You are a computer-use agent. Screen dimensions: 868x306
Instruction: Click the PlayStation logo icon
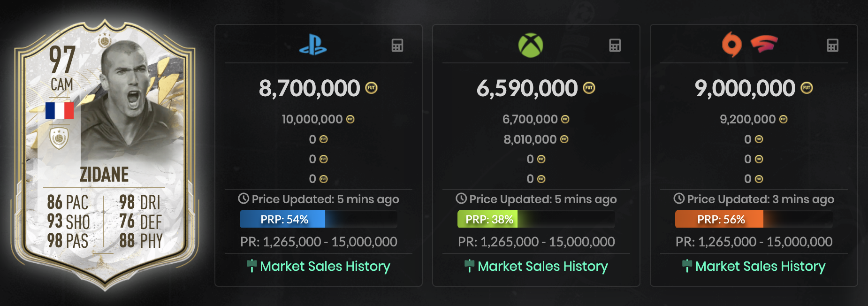[x=313, y=45]
